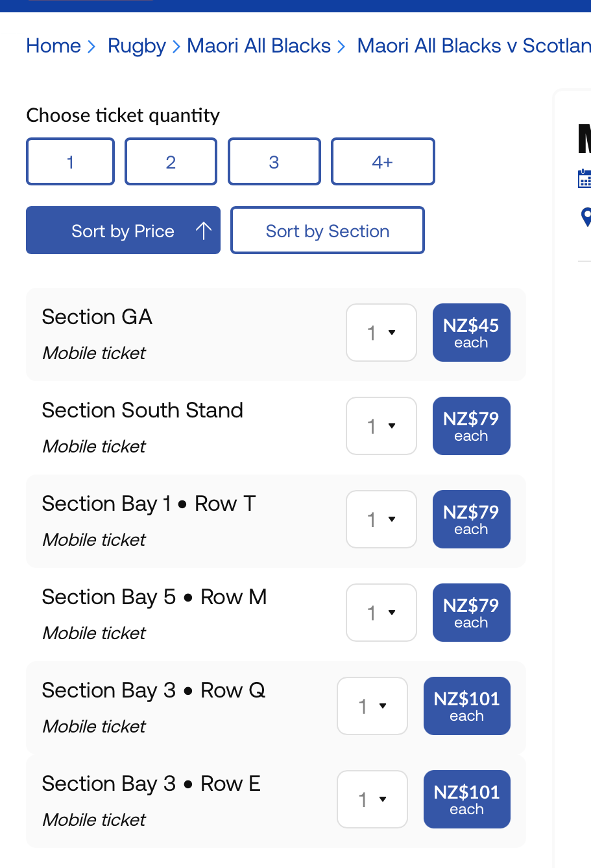Choose the 4+ ticket quantity option
This screenshot has height=868, width=591.
pyautogui.click(x=382, y=161)
